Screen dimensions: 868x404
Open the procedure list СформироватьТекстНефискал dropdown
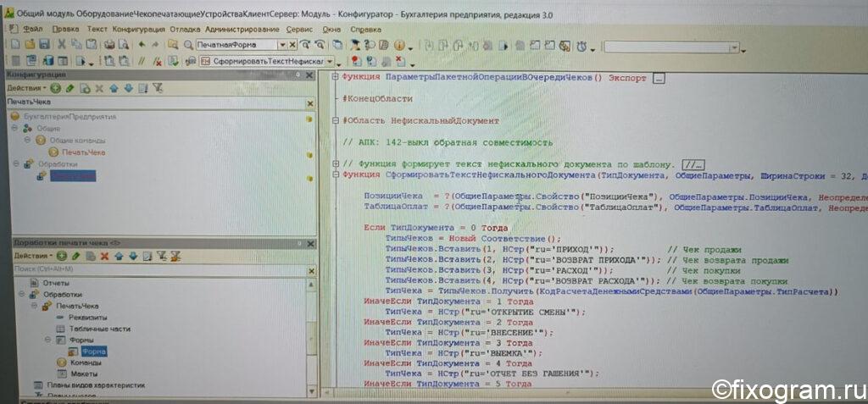click(x=331, y=62)
